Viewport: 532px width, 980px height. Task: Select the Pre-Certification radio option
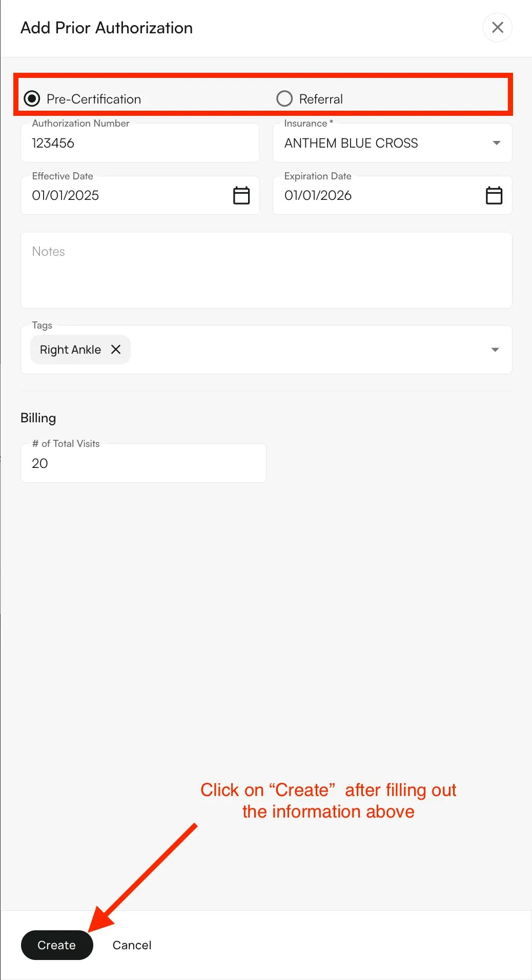point(32,98)
